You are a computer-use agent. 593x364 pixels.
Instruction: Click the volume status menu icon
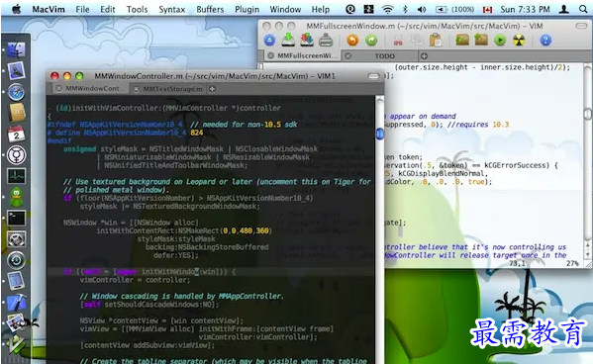pyautogui.click(x=422, y=10)
